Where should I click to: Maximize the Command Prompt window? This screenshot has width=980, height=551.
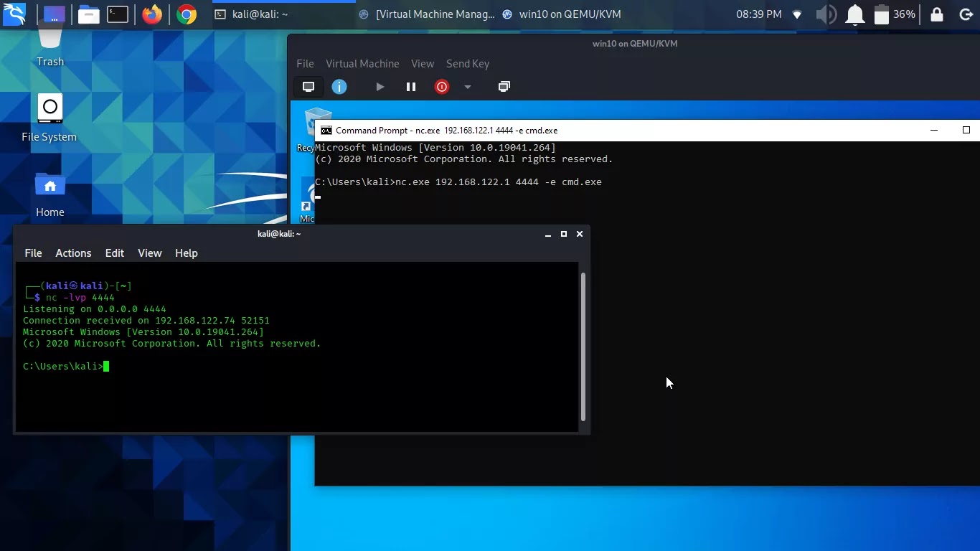966,131
